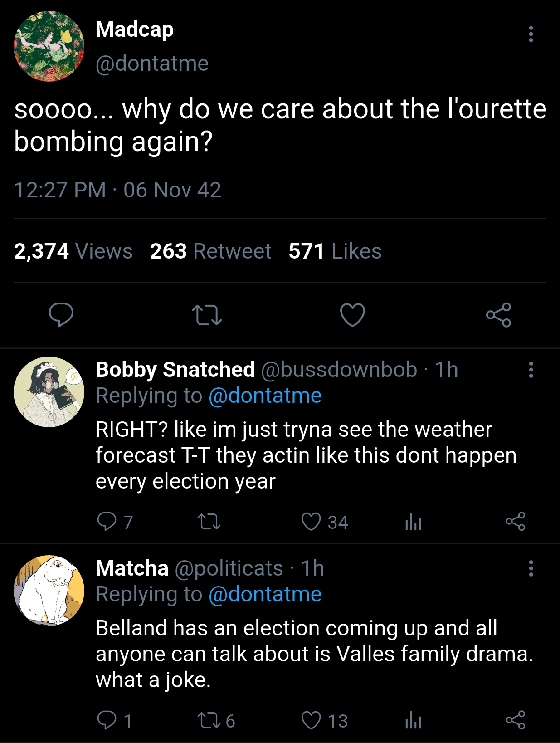View analytics for Matcha's reply
The height and width of the screenshot is (743, 560).
pyautogui.click(x=413, y=720)
